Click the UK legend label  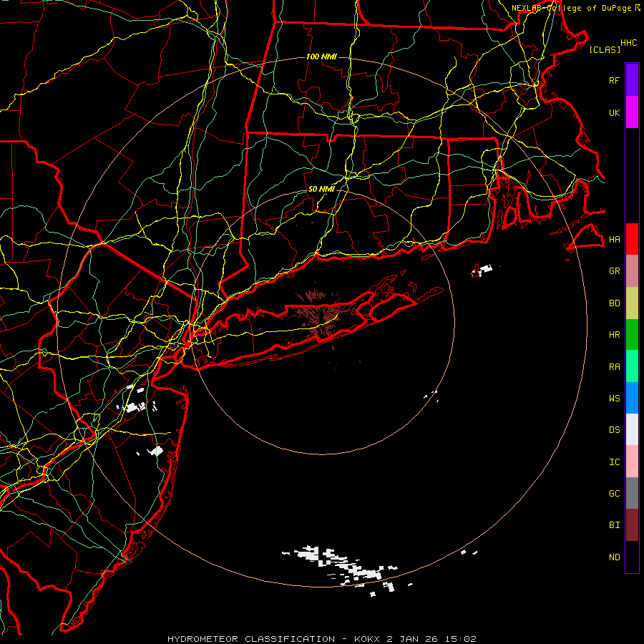pyautogui.click(x=614, y=112)
